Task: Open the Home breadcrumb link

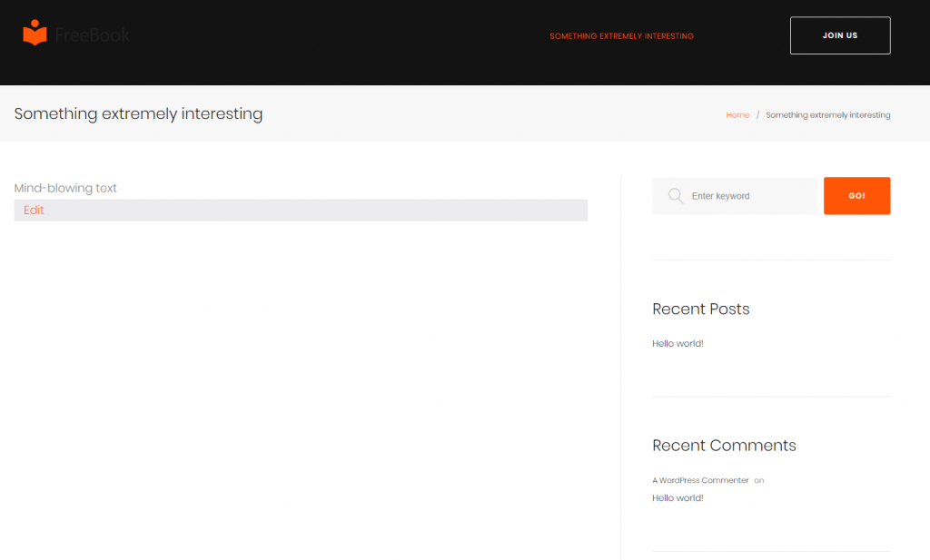Action: click(x=737, y=114)
